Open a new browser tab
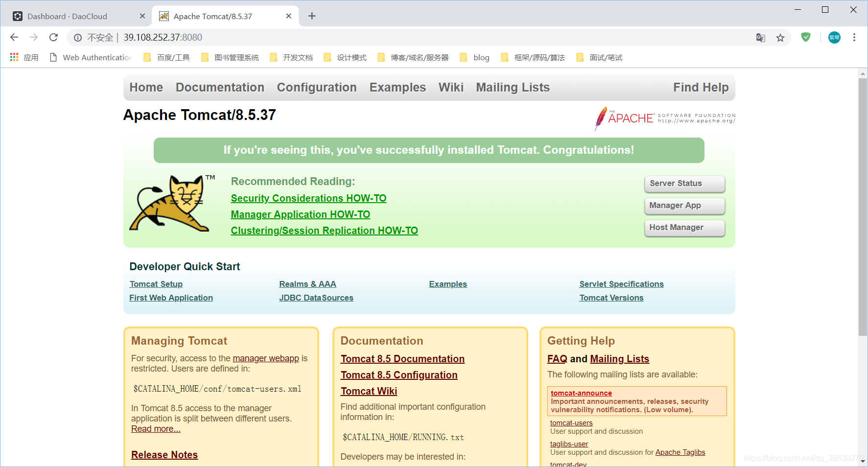Screen dimensions: 868x467 312,16
